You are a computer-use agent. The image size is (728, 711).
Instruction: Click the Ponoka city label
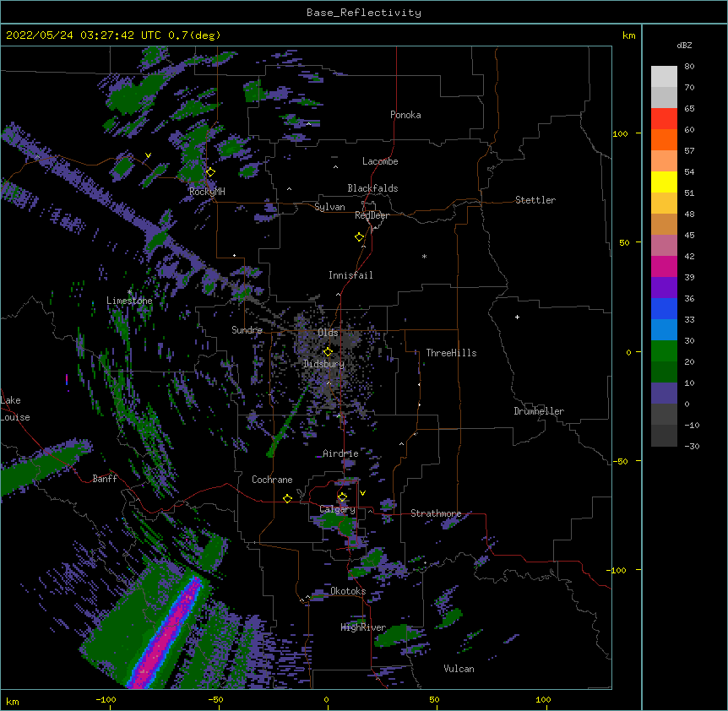405,115
